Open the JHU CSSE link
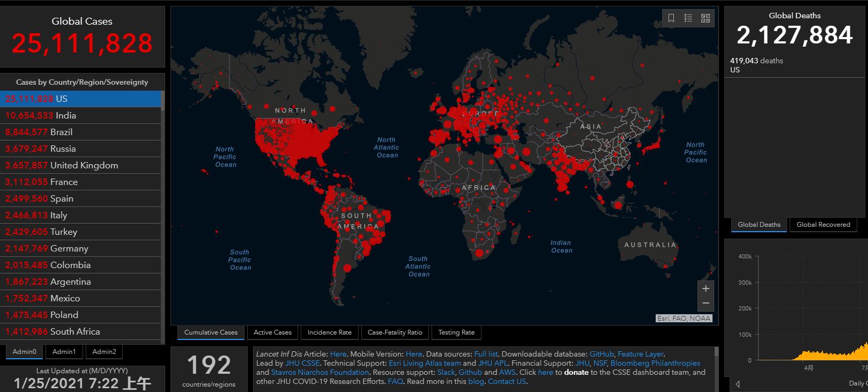 pos(302,363)
